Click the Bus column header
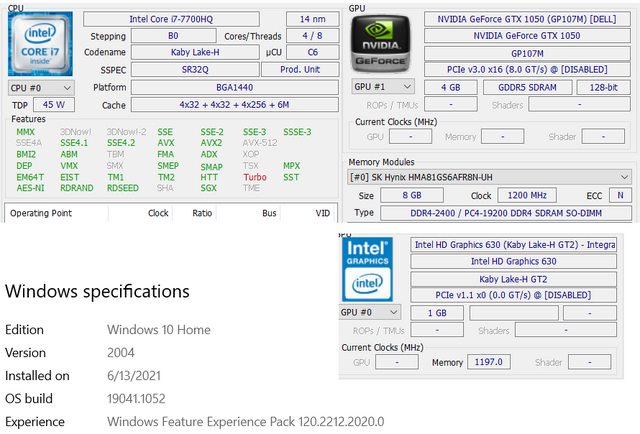This screenshot has height=434, width=640. pos(269,213)
